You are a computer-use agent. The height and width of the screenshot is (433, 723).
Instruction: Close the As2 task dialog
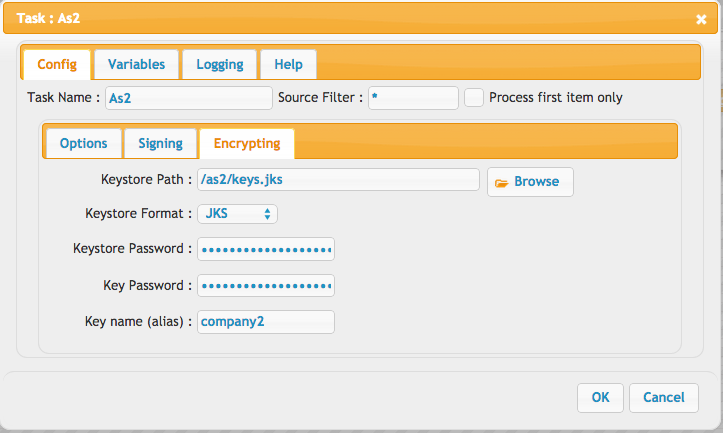coord(701,19)
